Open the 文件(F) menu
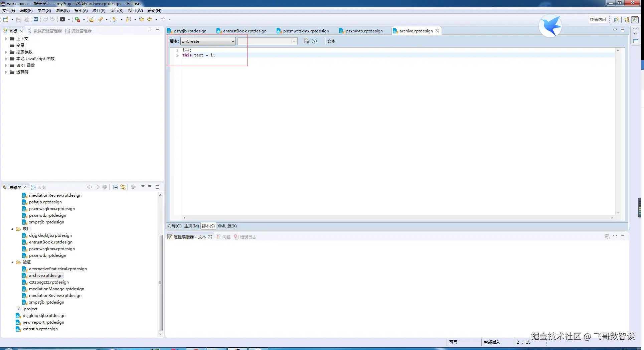 point(9,11)
